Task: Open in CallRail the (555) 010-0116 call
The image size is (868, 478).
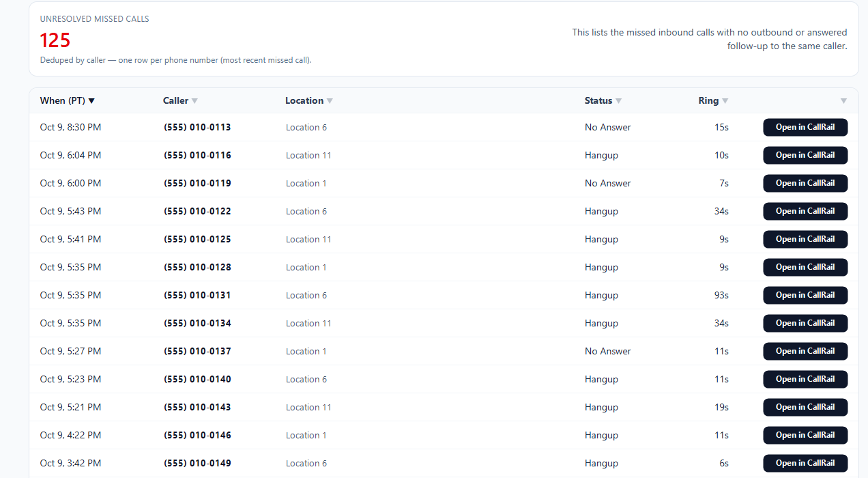Action: point(805,156)
